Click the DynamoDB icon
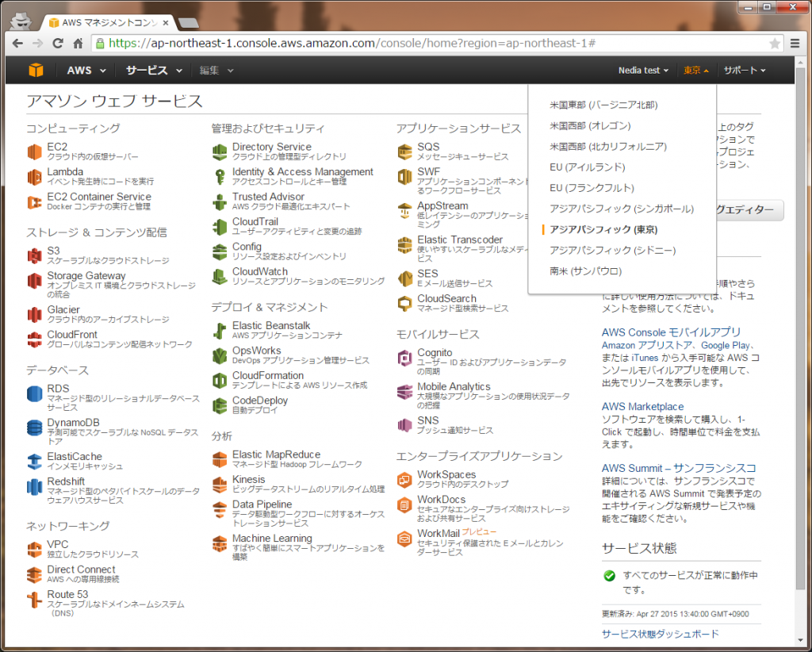This screenshot has width=812, height=652. pos(34,428)
